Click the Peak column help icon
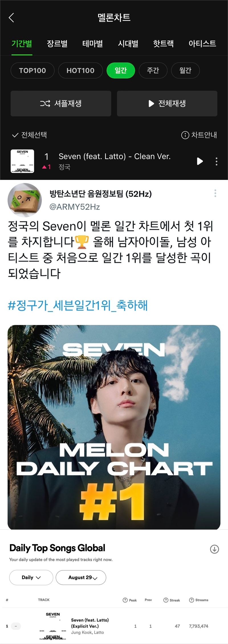The height and width of the screenshot is (644, 228). tap(125, 600)
